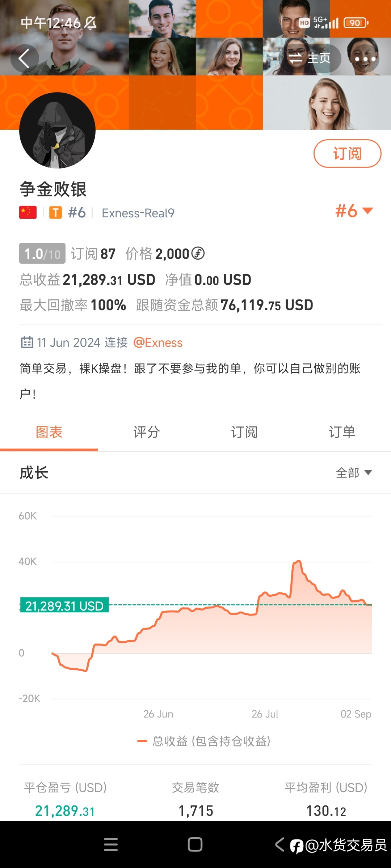Open the 全部 time range dropdown
Screen dimensions: 391x868
(x=354, y=473)
